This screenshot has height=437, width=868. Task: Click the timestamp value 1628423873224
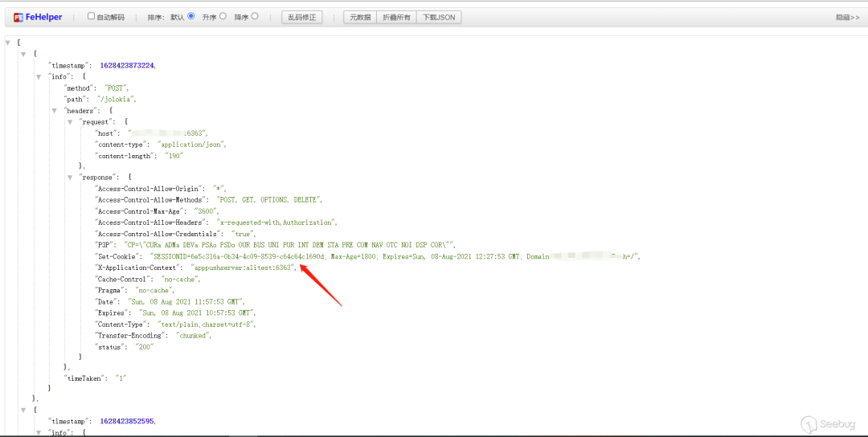click(127, 65)
